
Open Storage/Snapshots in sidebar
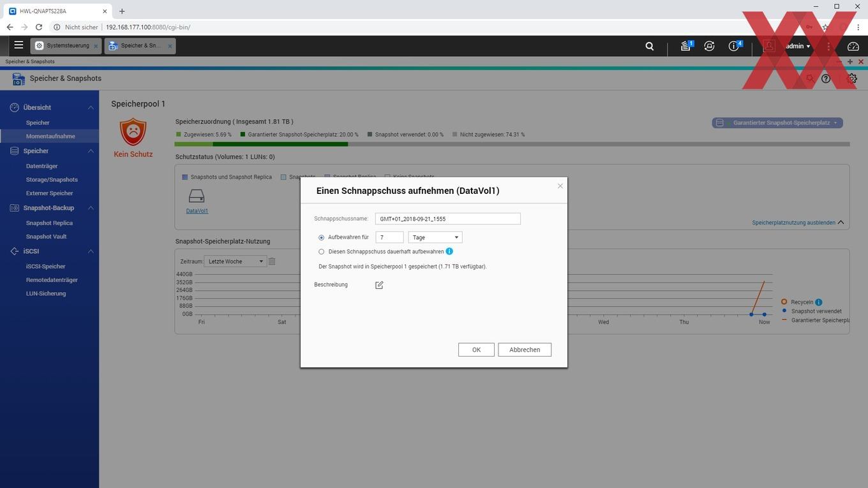52,180
